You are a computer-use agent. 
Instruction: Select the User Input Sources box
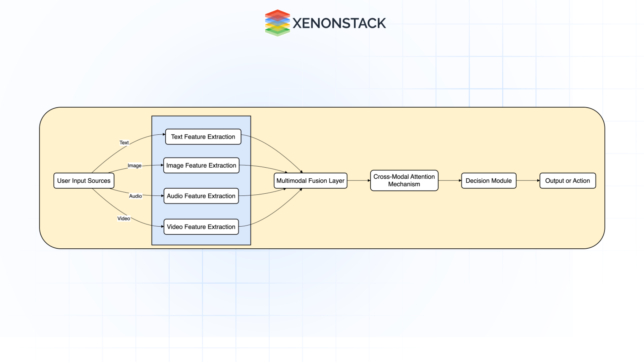(x=84, y=181)
